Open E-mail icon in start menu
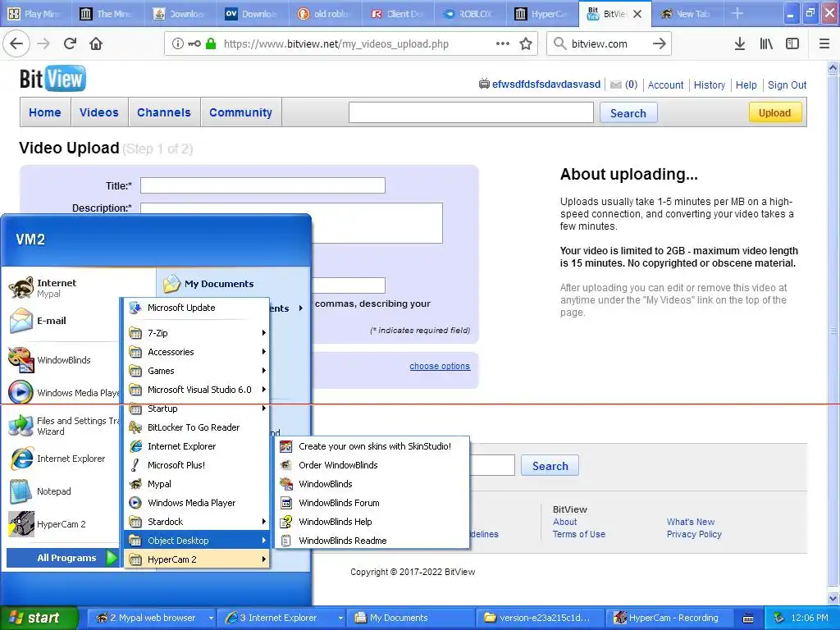Screen dimensions: 840x630 click(21, 321)
